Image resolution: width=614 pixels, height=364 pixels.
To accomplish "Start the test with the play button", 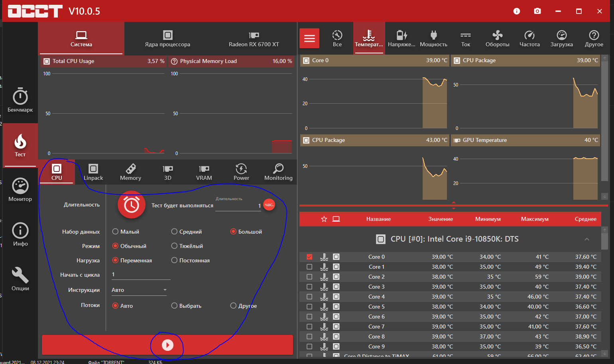I will point(167,345).
